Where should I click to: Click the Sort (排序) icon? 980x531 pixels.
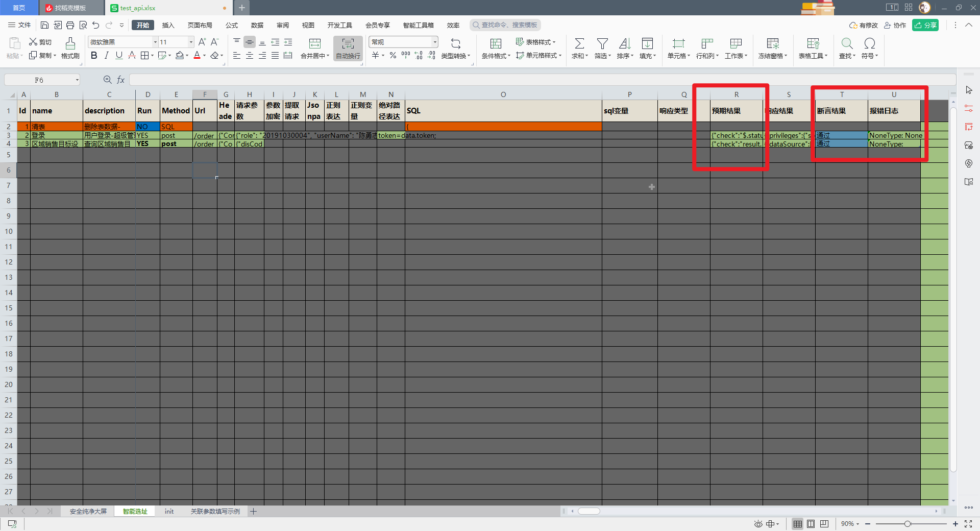pyautogui.click(x=625, y=43)
